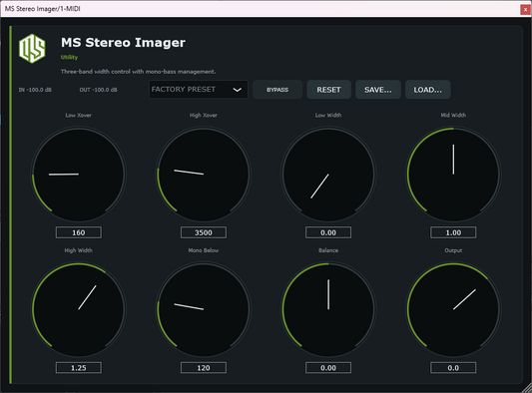Click the High Width label
Viewport: 532px width, 393px height.
pyautogui.click(x=79, y=250)
